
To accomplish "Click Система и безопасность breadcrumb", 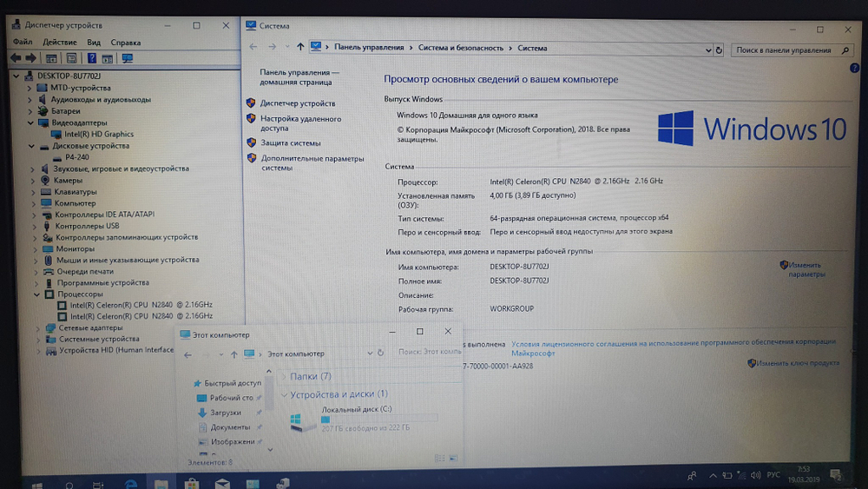I will pyautogui.click(x=461, y=48).
